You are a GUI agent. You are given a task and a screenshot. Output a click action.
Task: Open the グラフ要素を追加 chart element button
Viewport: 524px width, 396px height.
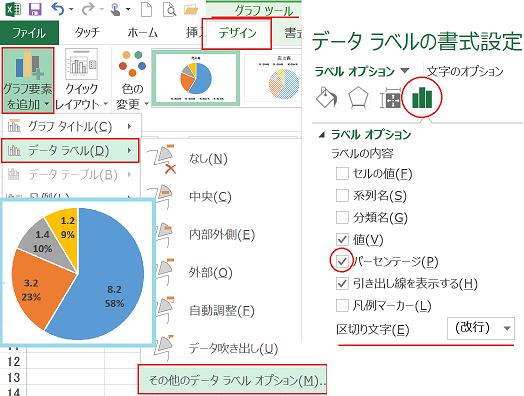tap(28, 81)
